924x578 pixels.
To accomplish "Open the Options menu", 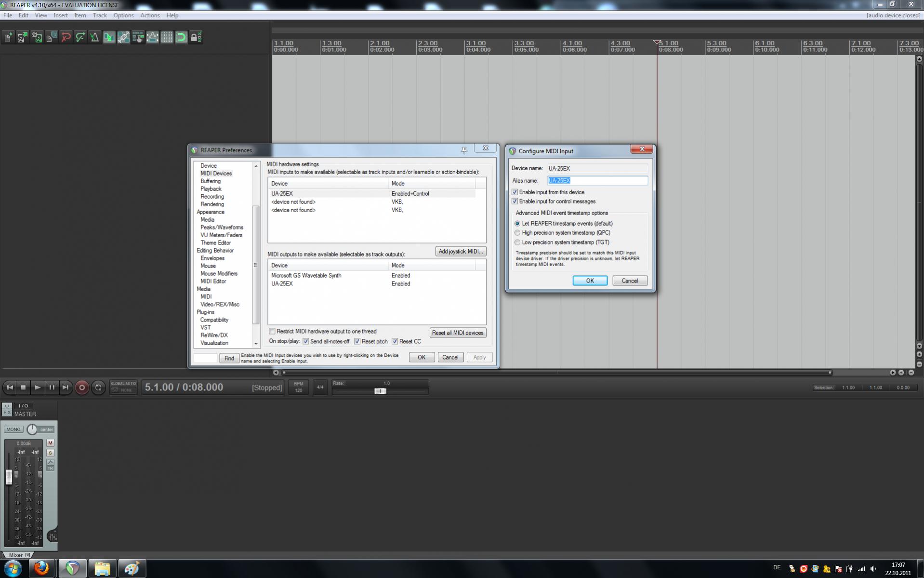I will pyautogui.click(x=123, y=15).
